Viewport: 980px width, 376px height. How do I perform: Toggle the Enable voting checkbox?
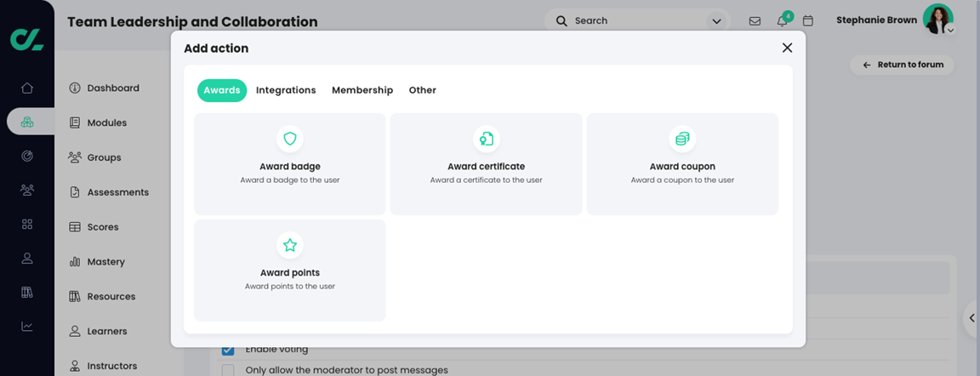click(228, 350)
